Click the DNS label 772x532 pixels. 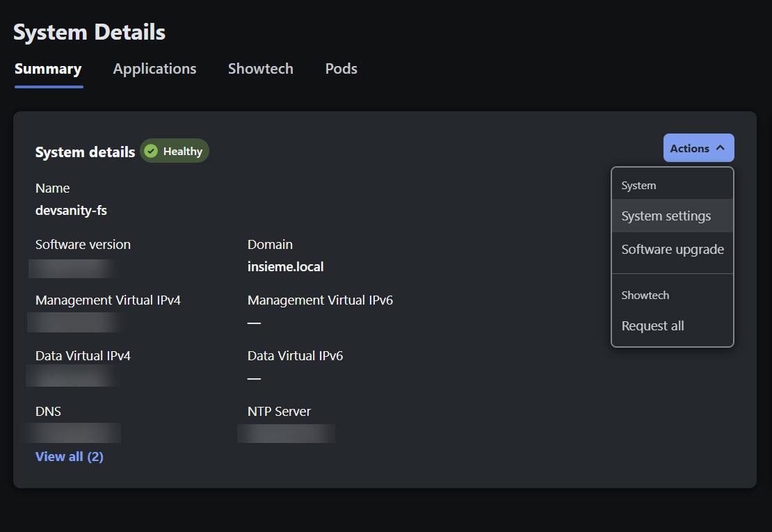click(48, 412)
